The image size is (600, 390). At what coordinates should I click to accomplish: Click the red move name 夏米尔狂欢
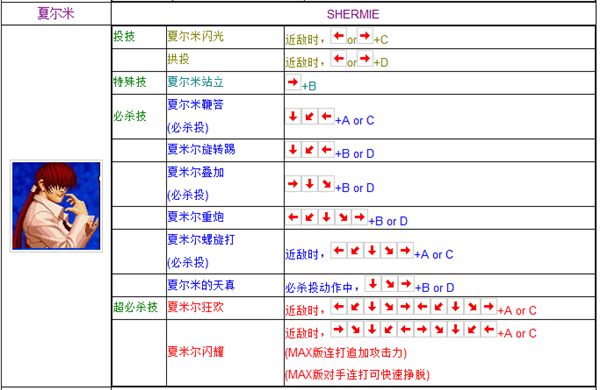click(196, 307)
